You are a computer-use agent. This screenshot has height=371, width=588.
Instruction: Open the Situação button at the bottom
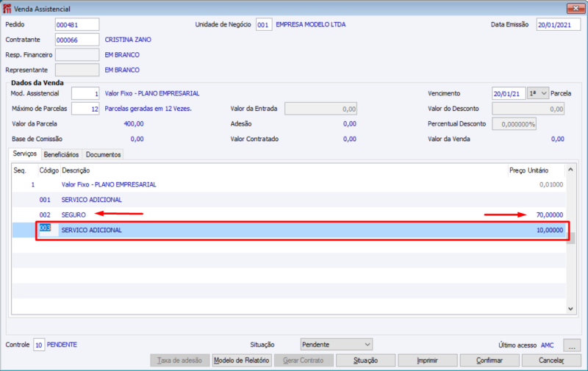(365, 361)
